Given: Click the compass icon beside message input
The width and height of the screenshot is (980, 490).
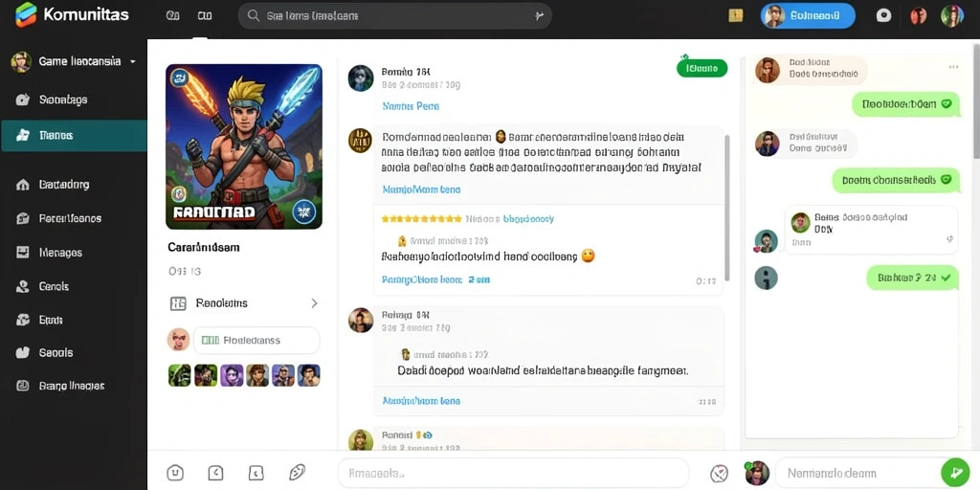Looking at the screenshot, I should pos(720,474).
